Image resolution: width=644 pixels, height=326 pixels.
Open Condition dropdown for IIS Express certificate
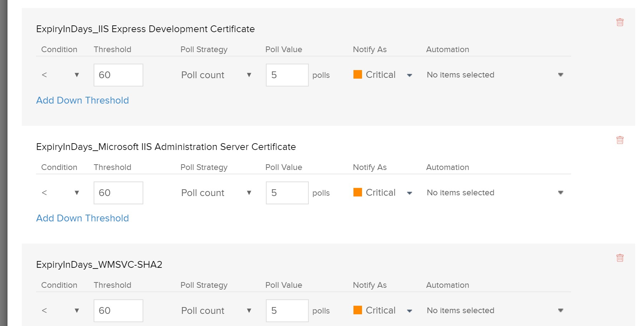tap(60, 75)
